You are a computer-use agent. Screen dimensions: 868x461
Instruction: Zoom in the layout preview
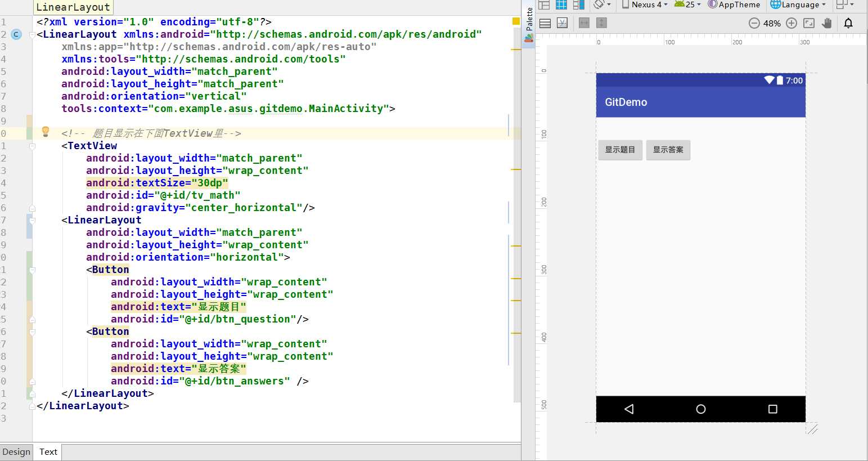click(791, 23)
